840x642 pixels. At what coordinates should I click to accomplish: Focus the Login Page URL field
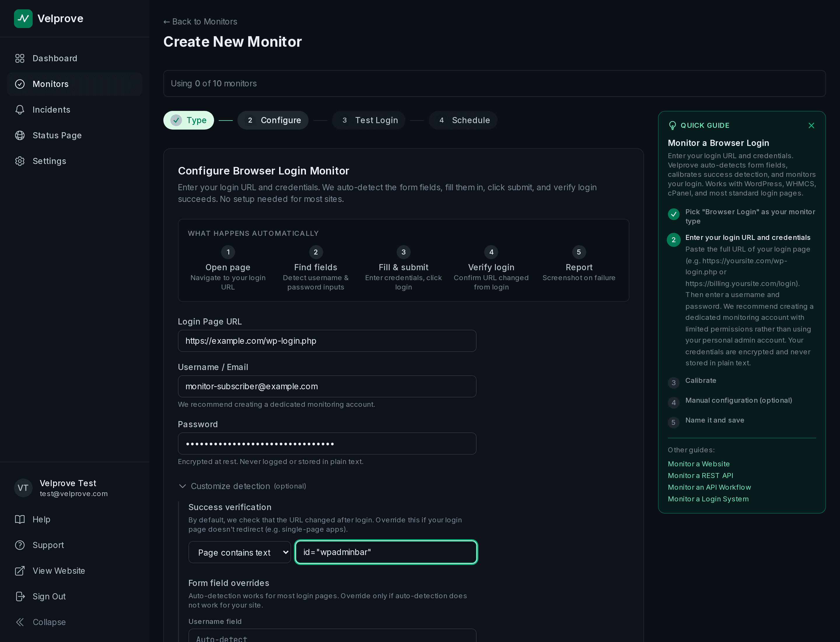coord(327,341)
